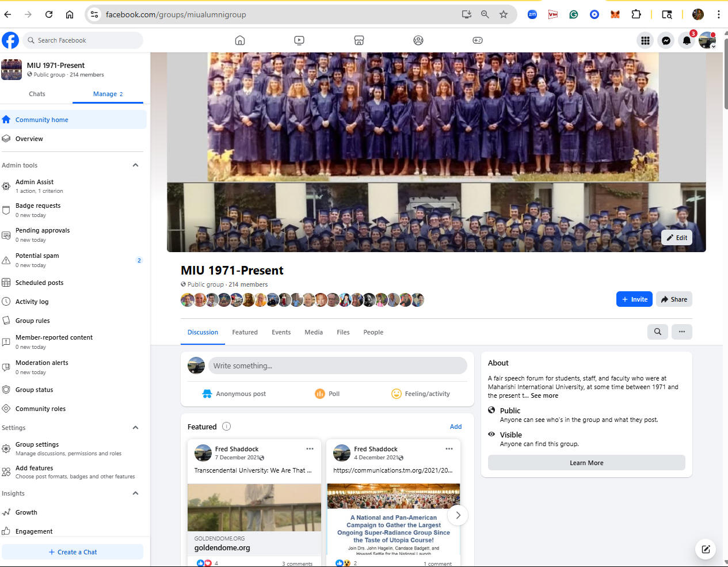Click the Grammarly extension icon
The height and width of the screenshot is (567, 728).
pos(574,14)
